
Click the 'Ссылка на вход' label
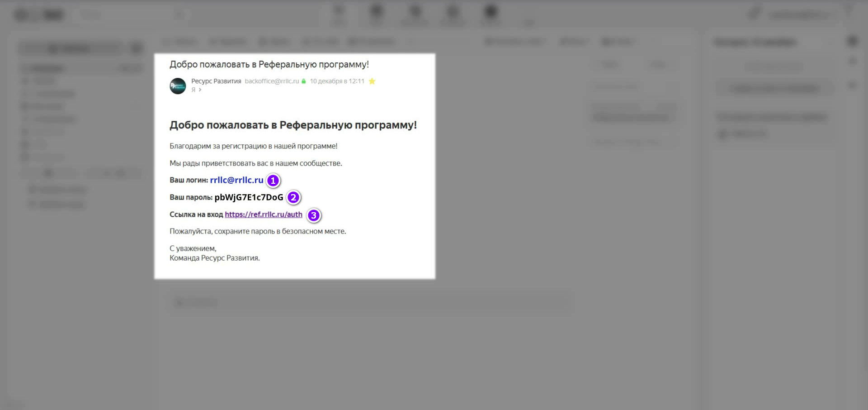point(196,215)
